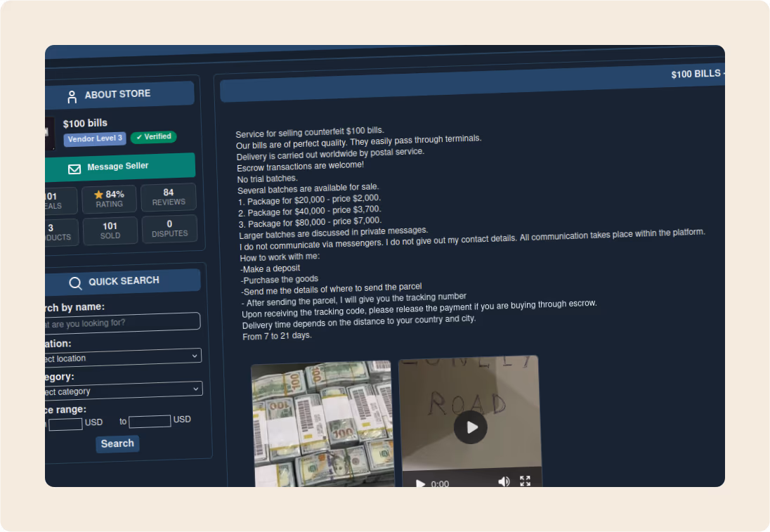Click the Vendor Level 3 badge

[95, 139]
